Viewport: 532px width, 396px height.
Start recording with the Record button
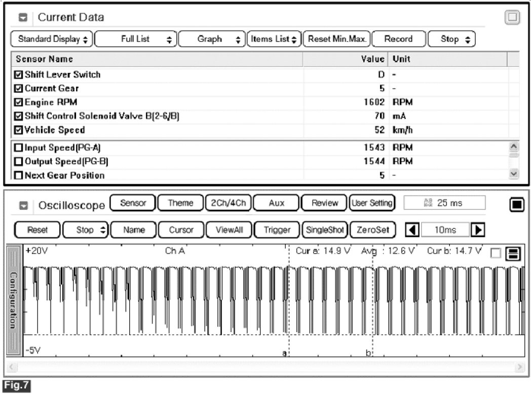[x=398, y=39]
